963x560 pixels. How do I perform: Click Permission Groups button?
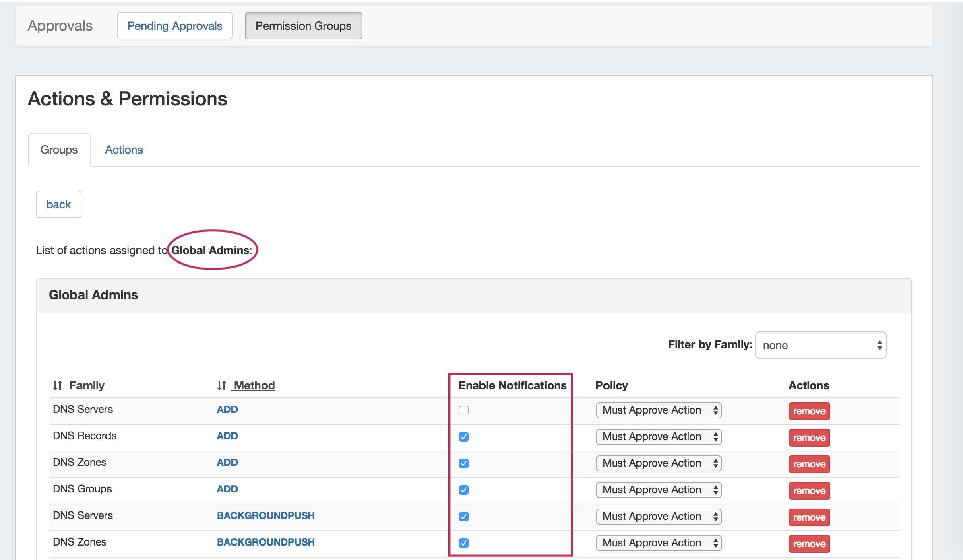[303, 26]
